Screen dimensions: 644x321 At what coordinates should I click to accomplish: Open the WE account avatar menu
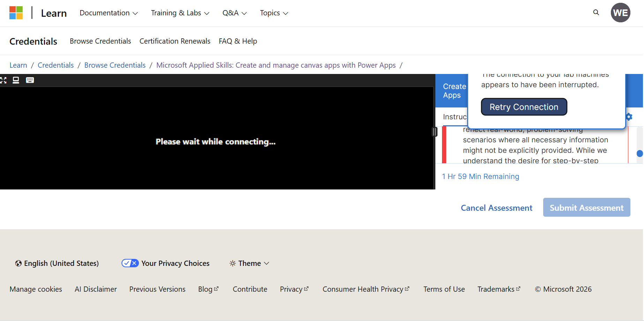coord(620,13)
